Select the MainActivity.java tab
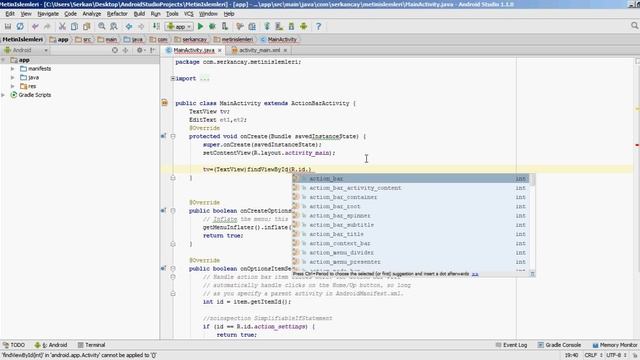This screenshot has width=640, height=360. [x=194, y=50]
